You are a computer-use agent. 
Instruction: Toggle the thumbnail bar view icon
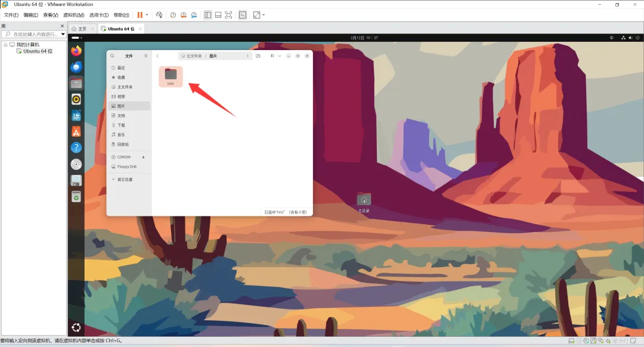coord(218,15)
